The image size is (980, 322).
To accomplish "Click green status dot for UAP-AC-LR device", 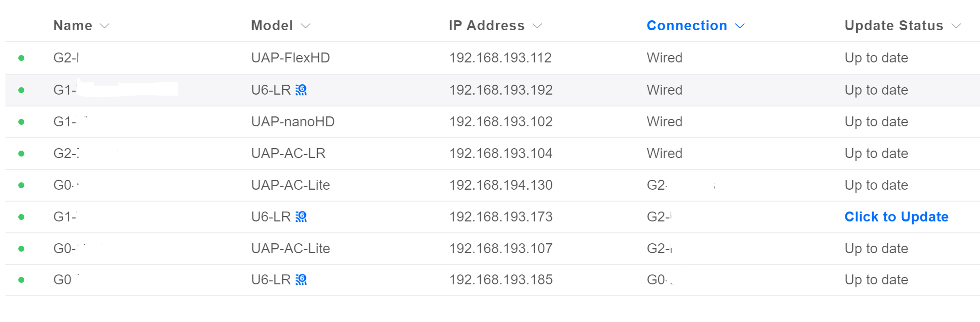I will click(21, 154).
